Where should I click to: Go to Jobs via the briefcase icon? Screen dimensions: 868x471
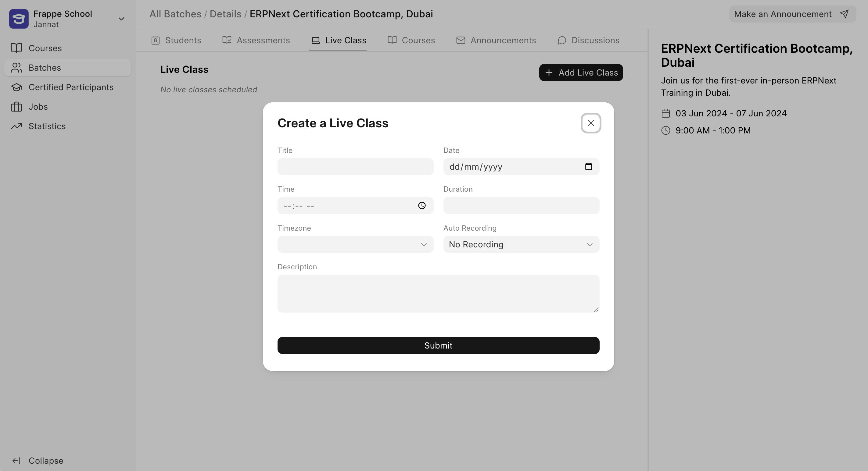16,107
